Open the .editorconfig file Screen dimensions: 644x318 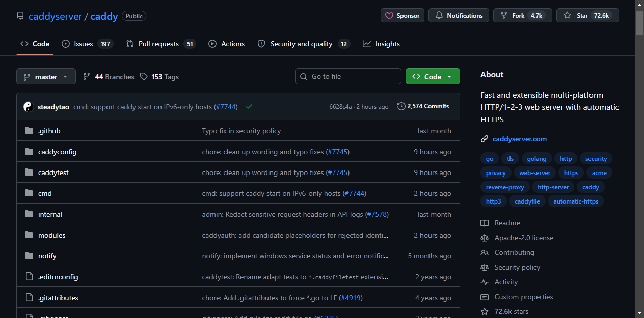[58, 277]
